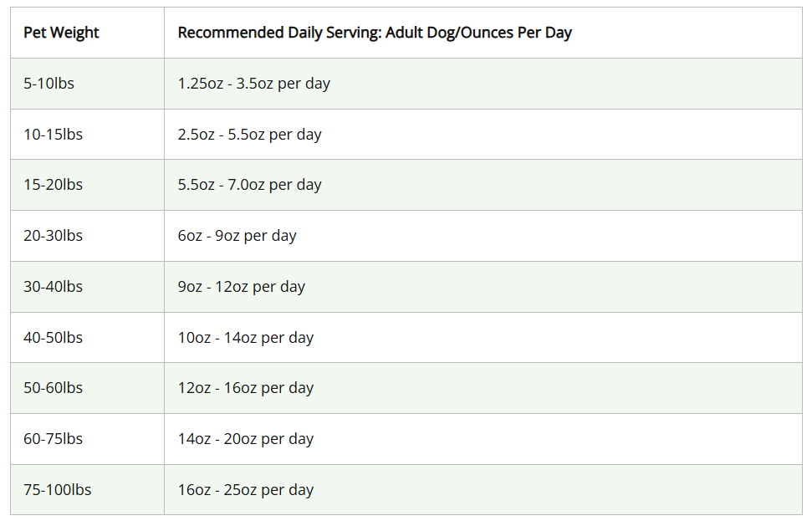Select the 10-15lbs weight cell
Screen dimensions: 812x526
[x=53, y=135]
